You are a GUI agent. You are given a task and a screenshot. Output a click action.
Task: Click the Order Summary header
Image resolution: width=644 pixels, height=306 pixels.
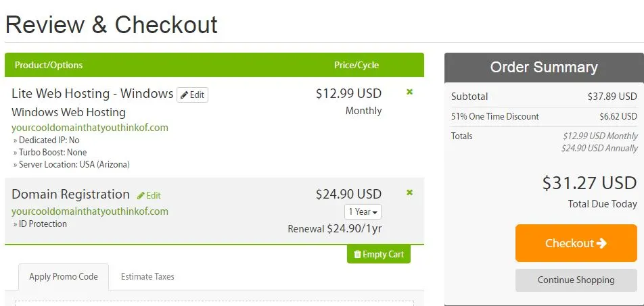coord(544,68)
